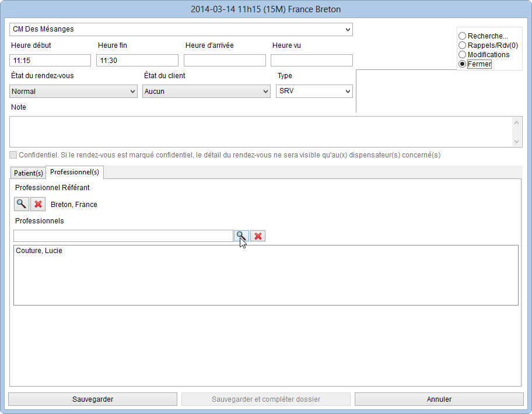
Task: Switch to the Patient(s) tab
Action: click(x=29, y=173)
